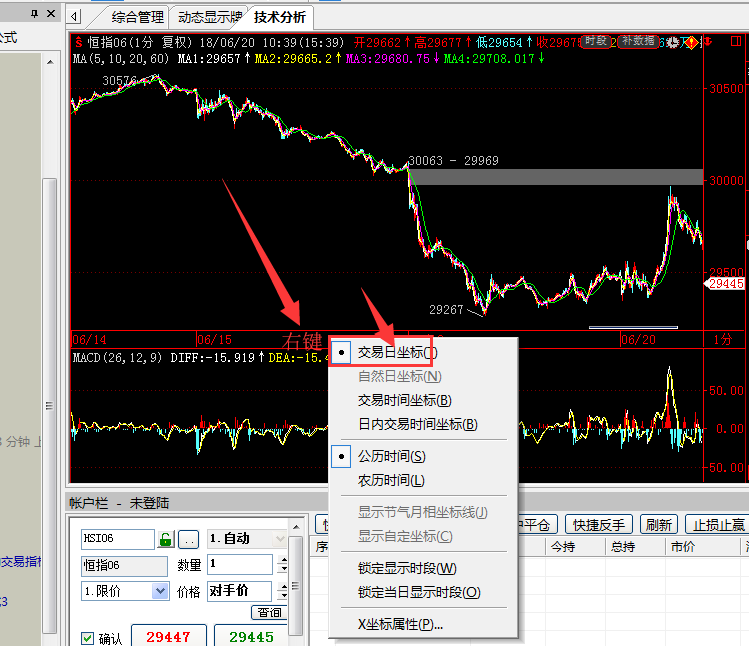749x646 pixels.
Task: Click the 快捷反手 button
Action: pos(599,525)
